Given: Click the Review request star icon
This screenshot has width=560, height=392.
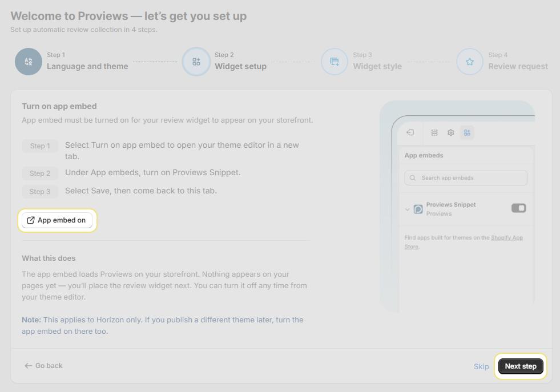Looking at the screenshot, I should (470, 62).
